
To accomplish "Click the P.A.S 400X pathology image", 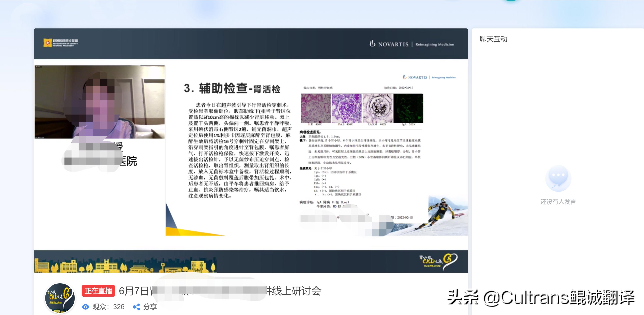I will [x=347, y=108].
